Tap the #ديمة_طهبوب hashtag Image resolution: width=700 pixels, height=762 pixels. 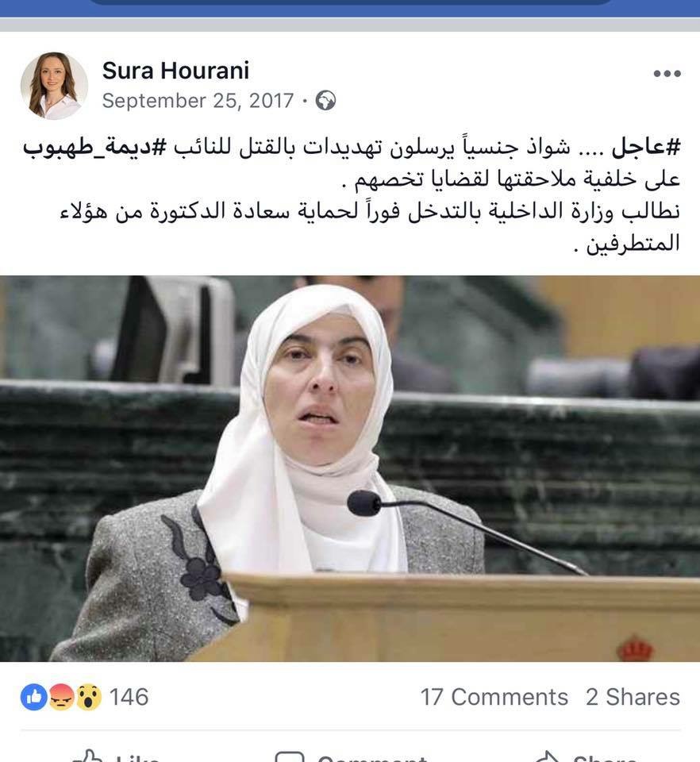coord(94,148)
